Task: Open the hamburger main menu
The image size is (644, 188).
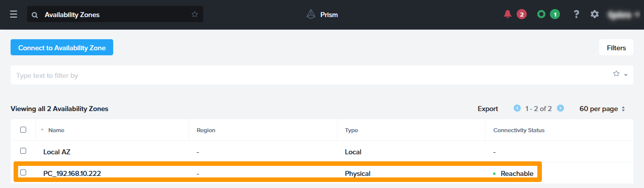Action: (14, 15)
